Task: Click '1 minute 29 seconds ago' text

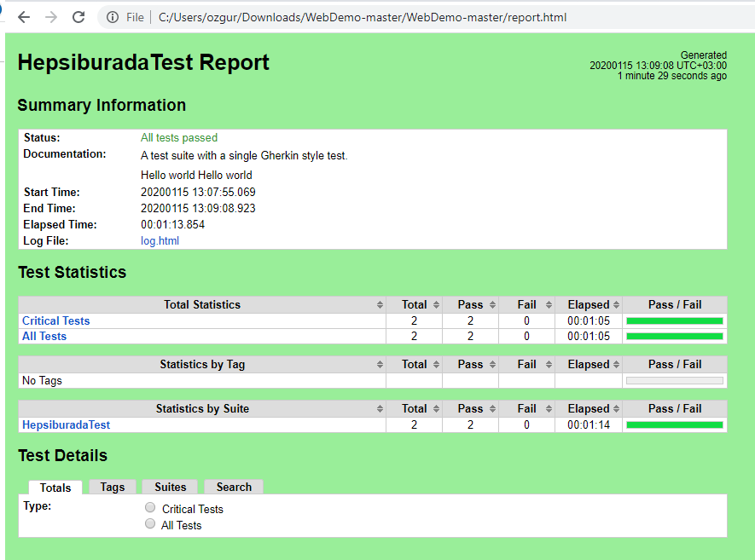Action: tap(672, 76)
